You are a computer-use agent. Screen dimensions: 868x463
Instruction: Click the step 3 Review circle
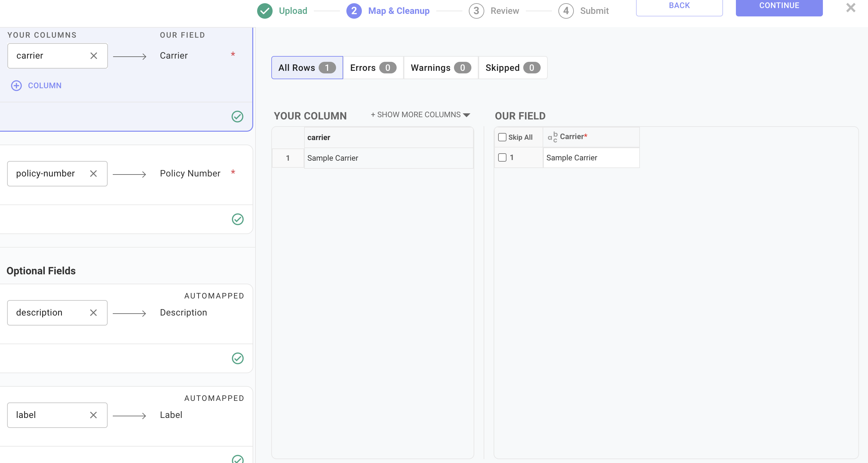coord(476,11)
